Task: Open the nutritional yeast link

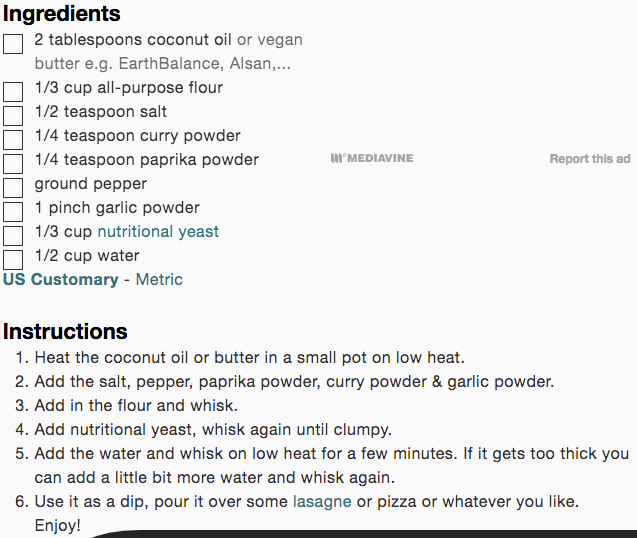Action: point(158,232)
